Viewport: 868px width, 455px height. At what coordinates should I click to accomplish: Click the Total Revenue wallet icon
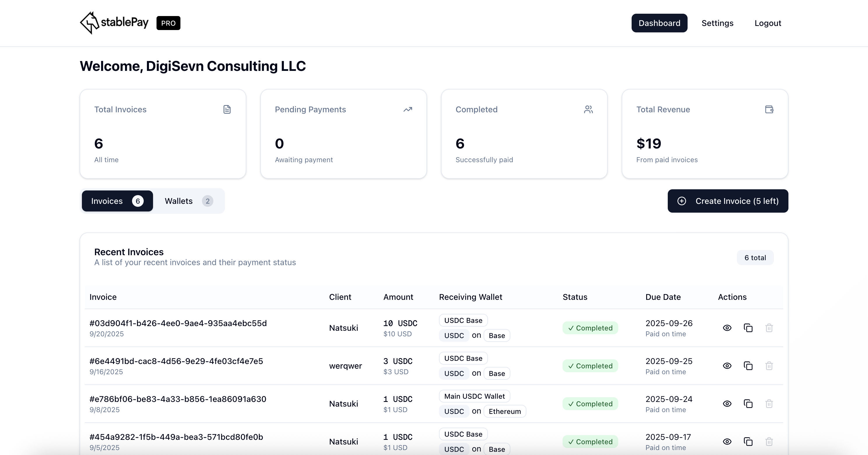tap(769, 110)
